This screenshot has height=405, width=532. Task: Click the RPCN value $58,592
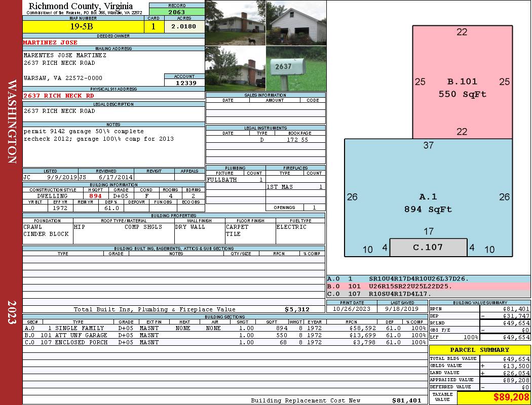pyautogui.click(x=362, y=328)
